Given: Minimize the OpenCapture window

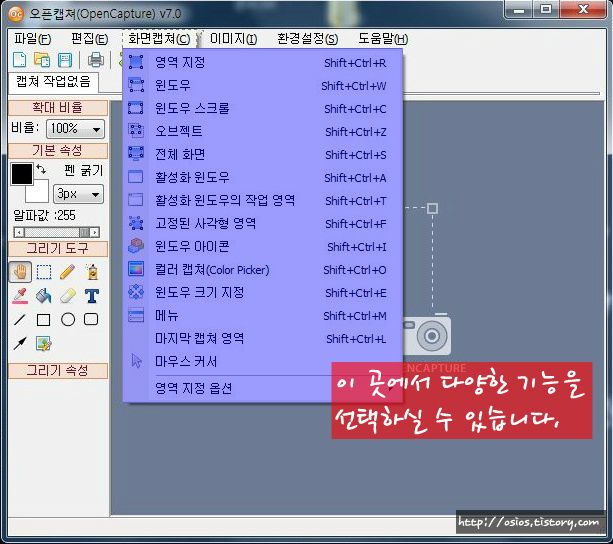Looking at the screenshot, I should (519, 10).
